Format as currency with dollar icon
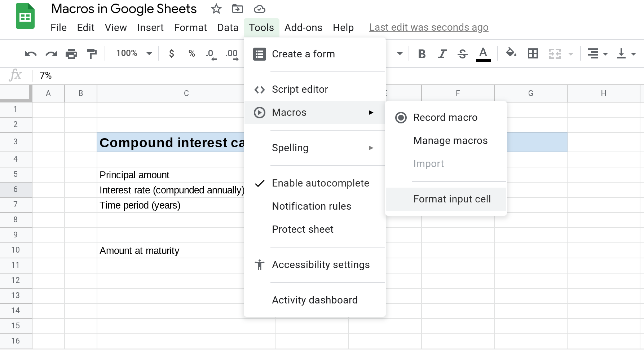644x350 pixels. coord(172,53)
